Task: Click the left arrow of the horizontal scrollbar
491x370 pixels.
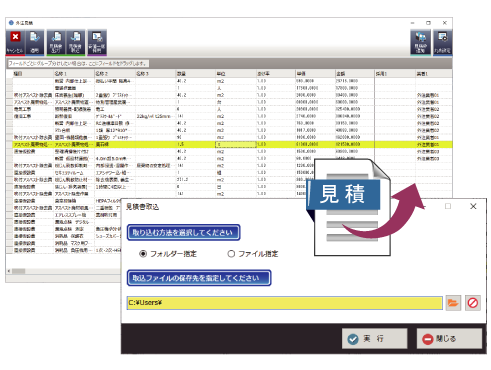Action: [9, 271]
